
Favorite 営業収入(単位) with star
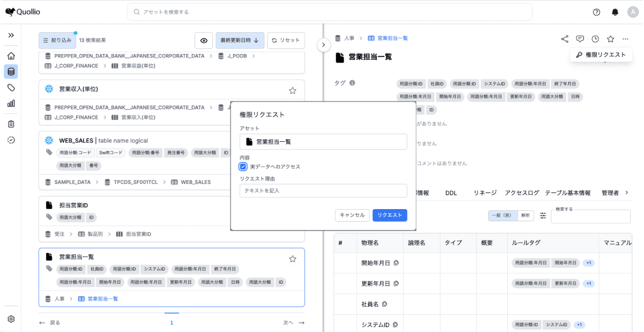pos(292,90)
